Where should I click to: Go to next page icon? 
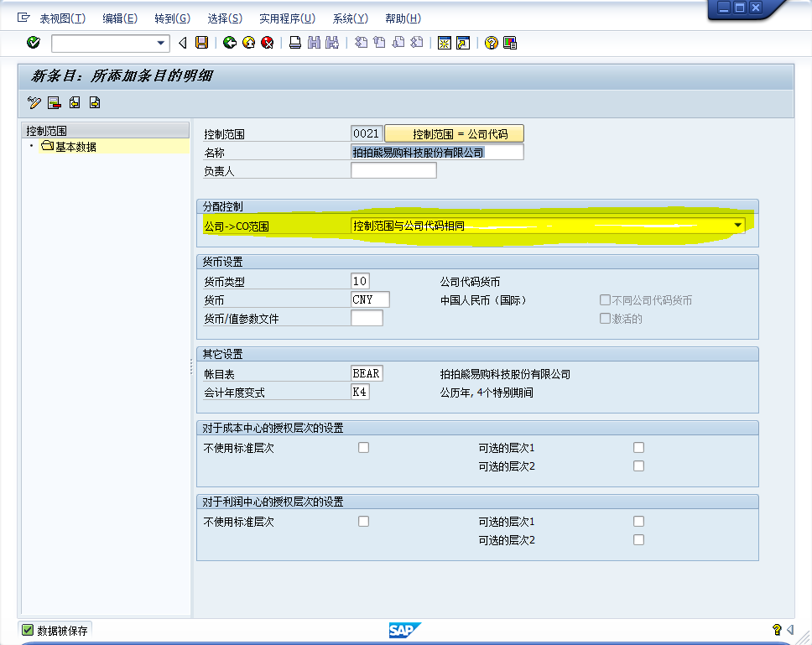point(398,43)
